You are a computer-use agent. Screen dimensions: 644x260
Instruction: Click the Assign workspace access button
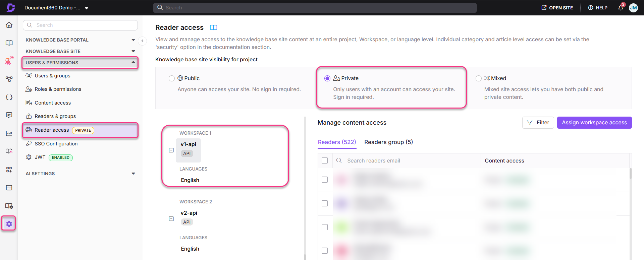click(594, 122)
